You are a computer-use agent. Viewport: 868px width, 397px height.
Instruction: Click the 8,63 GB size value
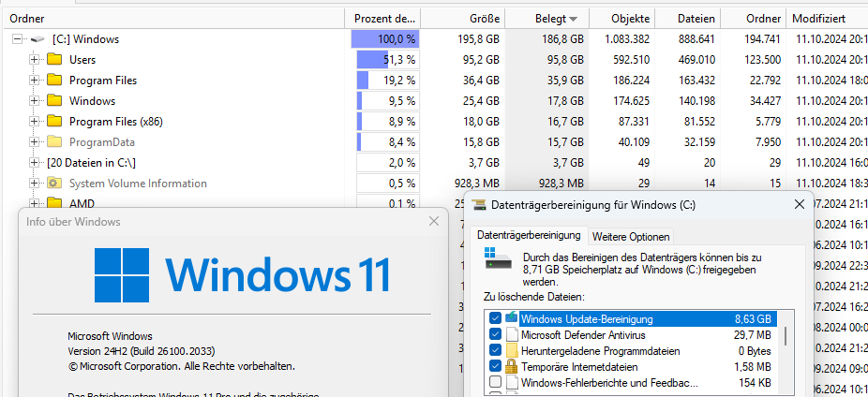pos(753,319)
